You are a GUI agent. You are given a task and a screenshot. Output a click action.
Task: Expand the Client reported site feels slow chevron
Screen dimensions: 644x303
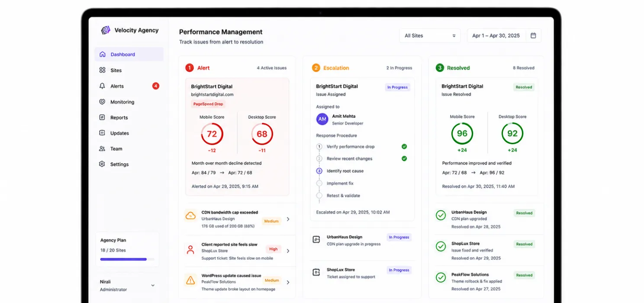[x=288, y=251]
